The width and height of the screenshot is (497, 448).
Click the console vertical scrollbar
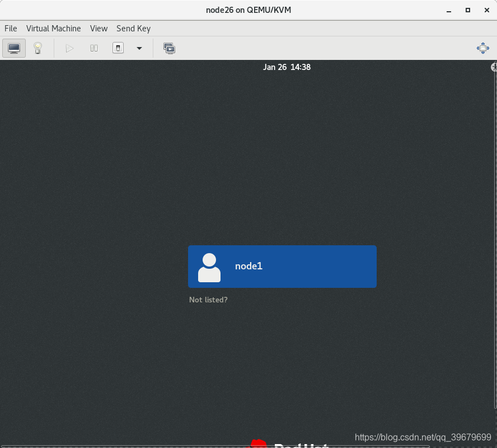coord(495,235)
